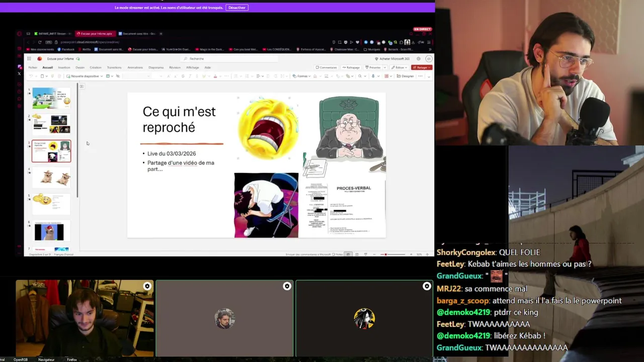644x362 pixels.
Task: Expand the ribbon collapse chevron
Action: pos(429,76)
